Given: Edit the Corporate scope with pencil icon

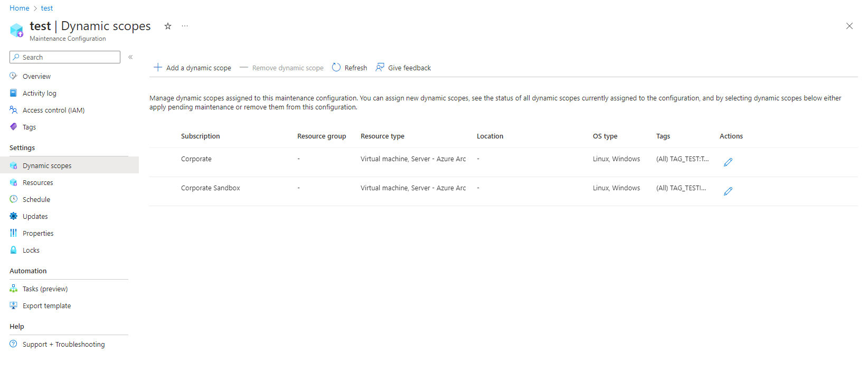Looking at the screenshot, I should (x=728, y=162).
